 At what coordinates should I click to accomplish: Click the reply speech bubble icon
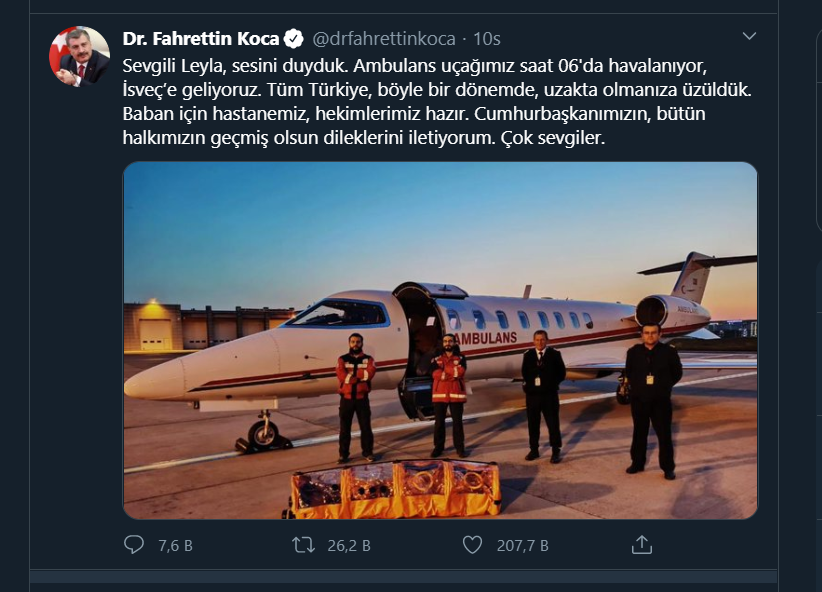[x=134, y=545]
